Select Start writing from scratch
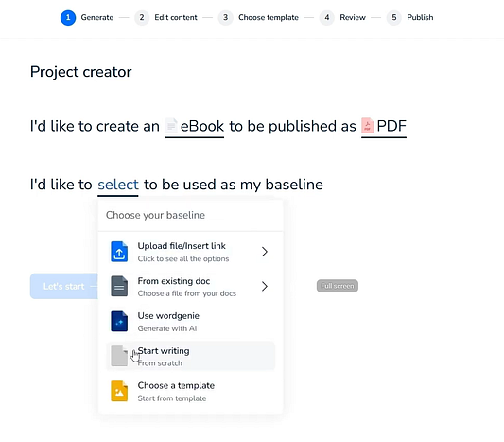 [191, 356]
